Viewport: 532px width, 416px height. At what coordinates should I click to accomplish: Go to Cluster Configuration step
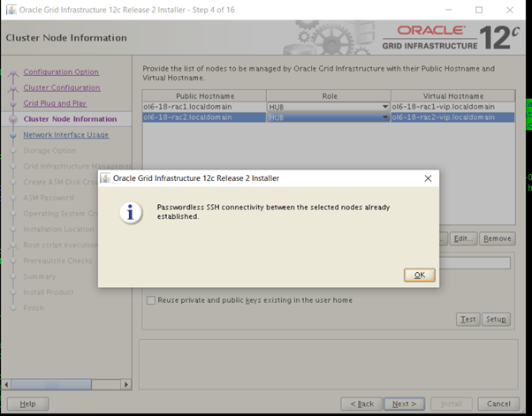coord(61,87)
